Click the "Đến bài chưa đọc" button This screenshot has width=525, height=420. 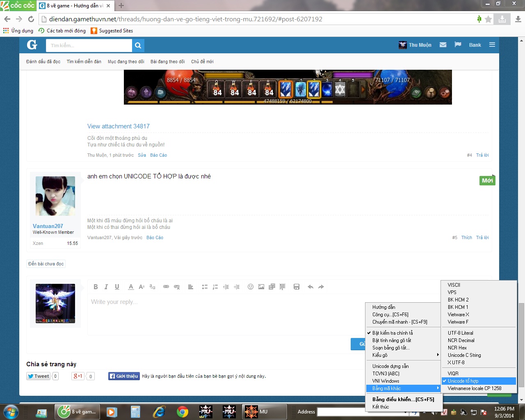click(x=46, y=264)
